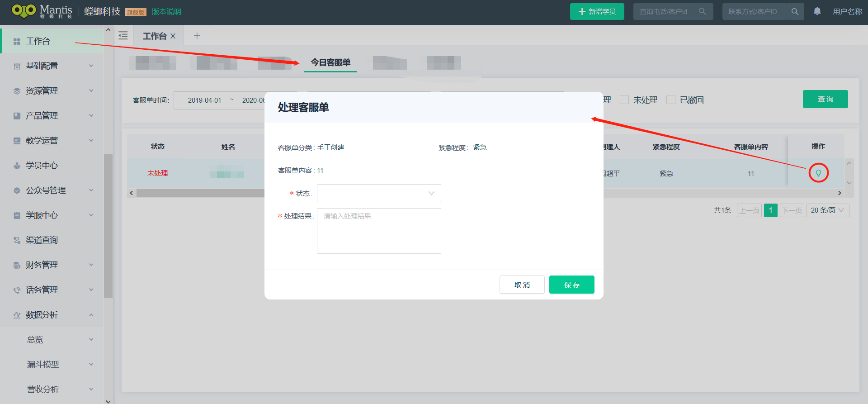Open 渠道查询 in the sidebar
The width and height of the screenshot is (868, 404).
click(x=42, y=240)
